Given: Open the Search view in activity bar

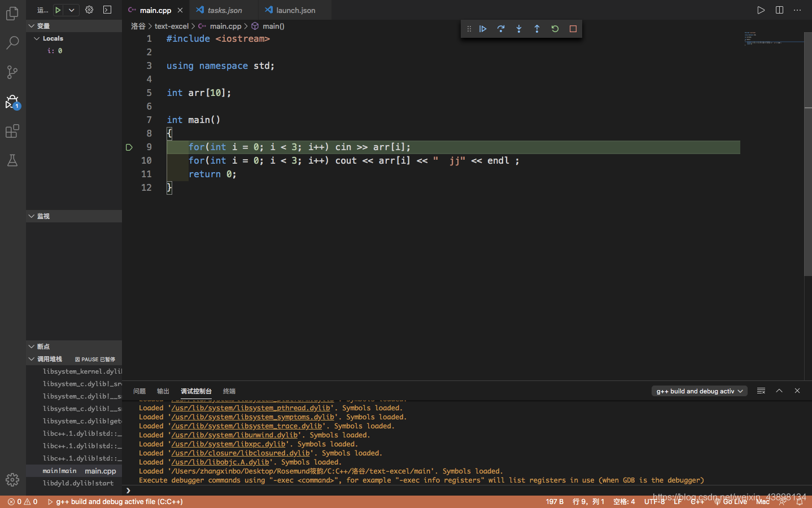Looking at the screenshot, I should pyautogui.click(x=12, y=42).
